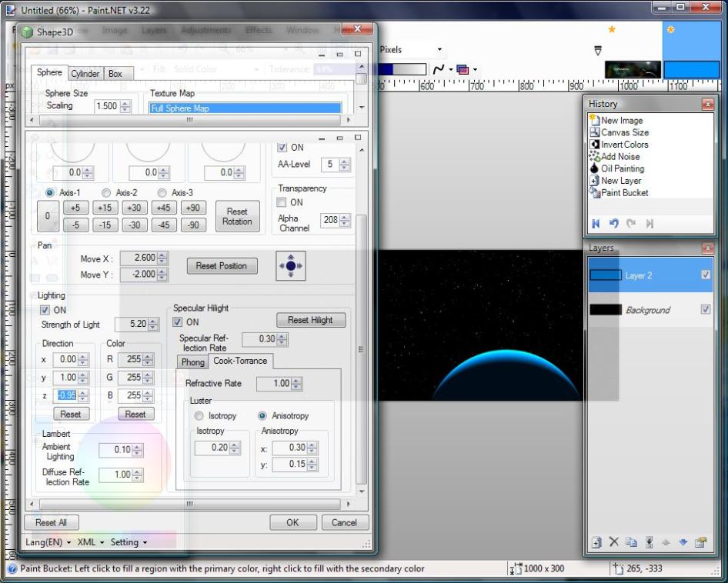Click the Duplicate Layer icon
Image resolution: width=728 pixels, height=583 pixels.
pyautogui.click(x=630, y=542)
